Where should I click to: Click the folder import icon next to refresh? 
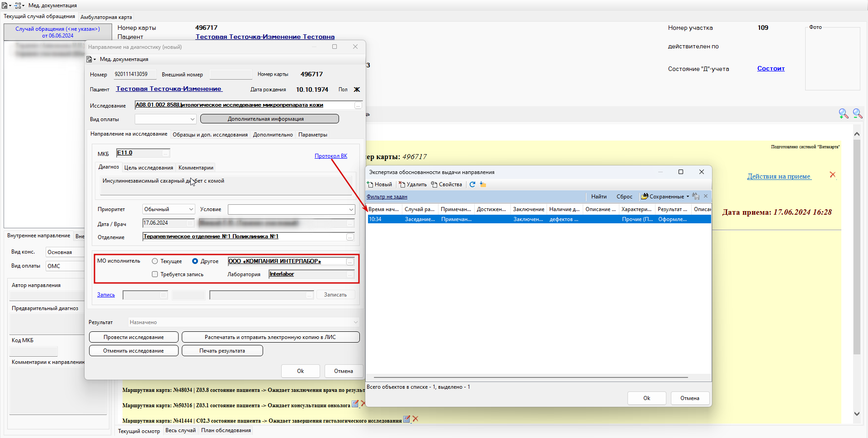(483, 184)
